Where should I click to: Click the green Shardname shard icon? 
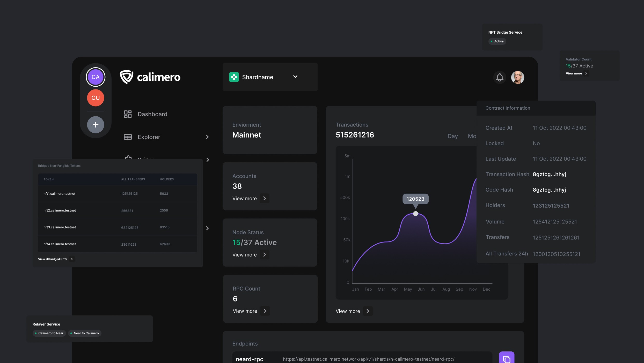click(x=234, y=77)
